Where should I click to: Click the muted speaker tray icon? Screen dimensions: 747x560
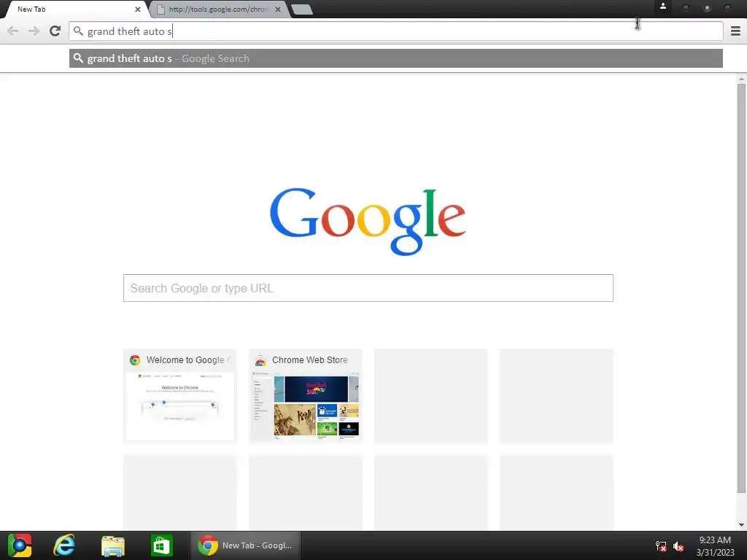(x=678, y=546)
